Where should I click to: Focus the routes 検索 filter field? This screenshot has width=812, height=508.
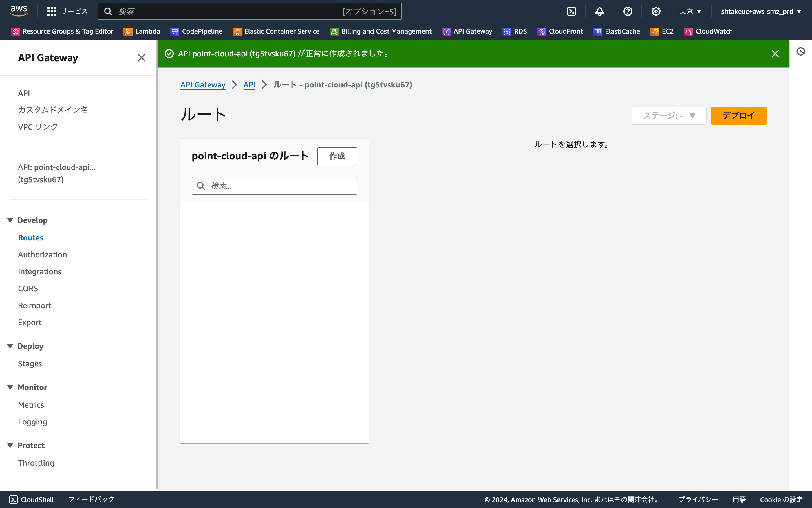274,185
